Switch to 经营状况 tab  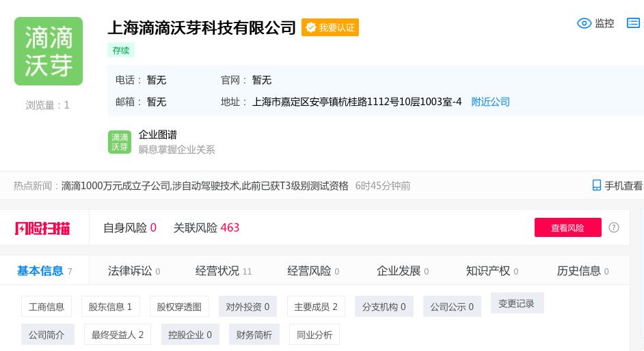[x=224, y=271]
